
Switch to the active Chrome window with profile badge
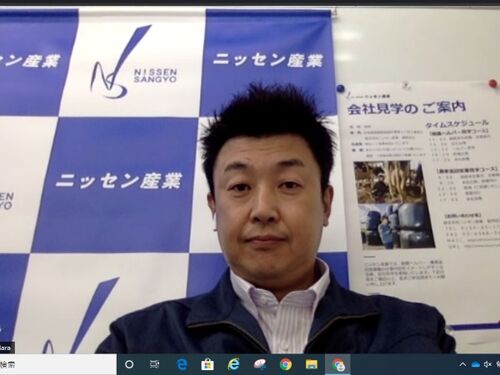point(338,364)
